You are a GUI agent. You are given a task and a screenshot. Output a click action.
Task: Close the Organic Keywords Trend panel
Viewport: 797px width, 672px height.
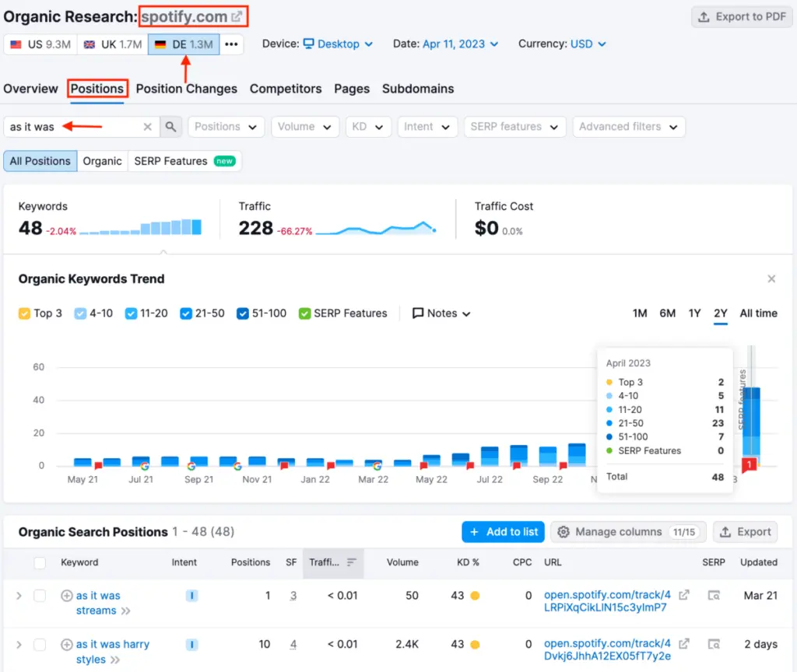click(x=771, y=278)
